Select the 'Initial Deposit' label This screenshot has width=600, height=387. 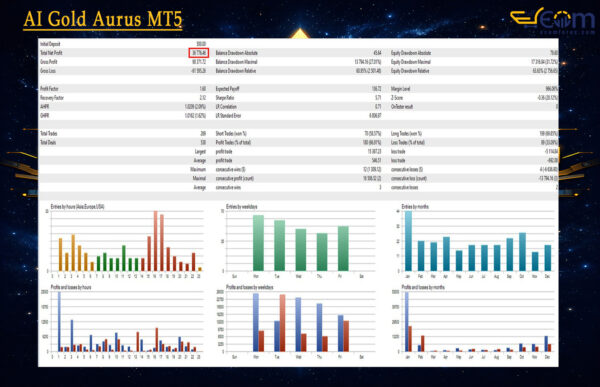coord(50,44)
